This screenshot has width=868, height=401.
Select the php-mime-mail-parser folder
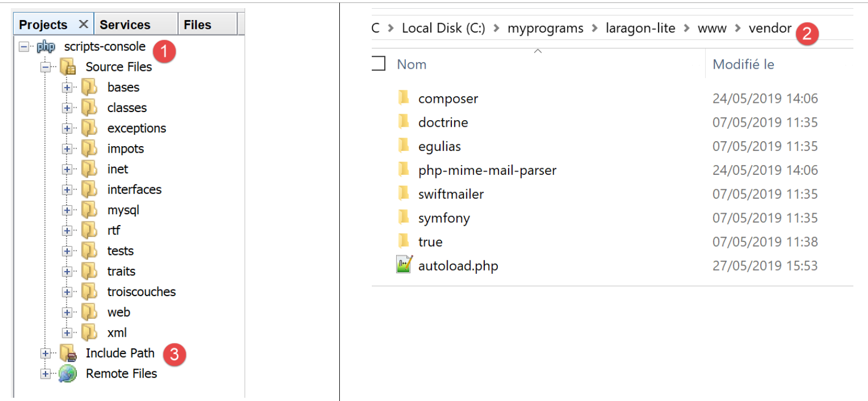[486, 170]
